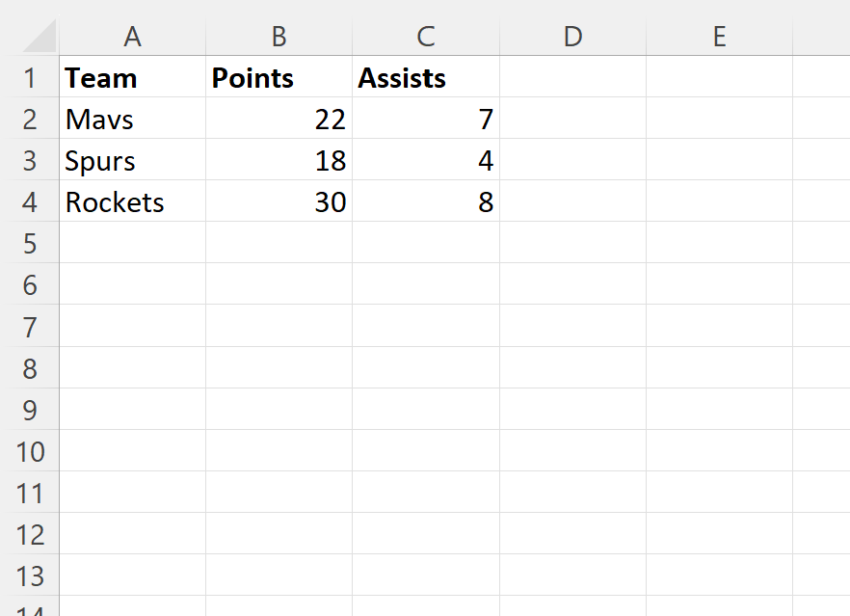The height and width of the screenshot is (616, 850).
Task: Select row 4 header
Action: click(29, 202)
